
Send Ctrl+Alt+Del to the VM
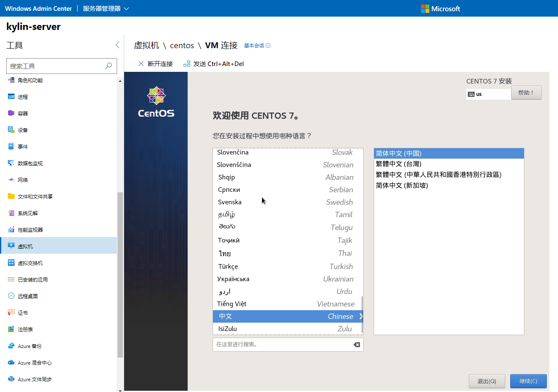click(213, 64)
